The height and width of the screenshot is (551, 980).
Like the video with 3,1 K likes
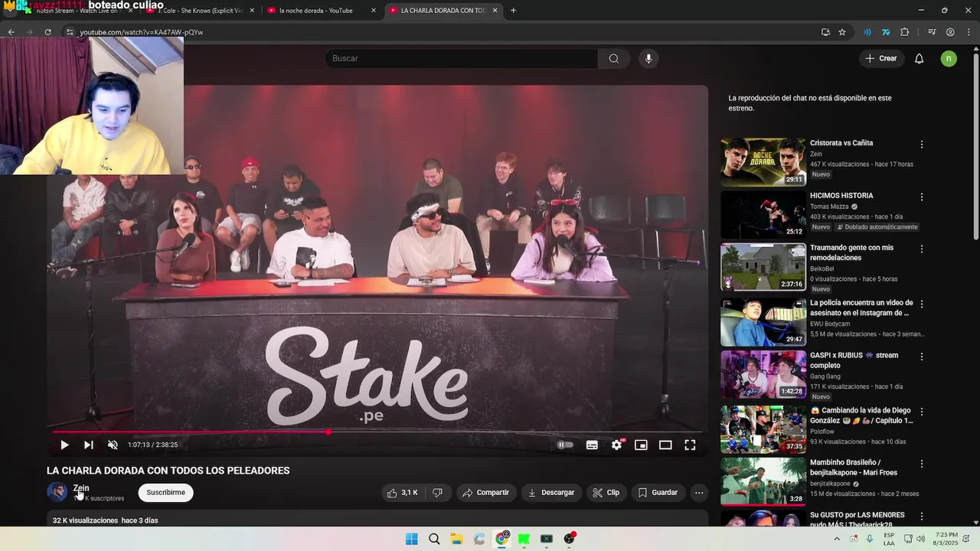click(403, 492)
